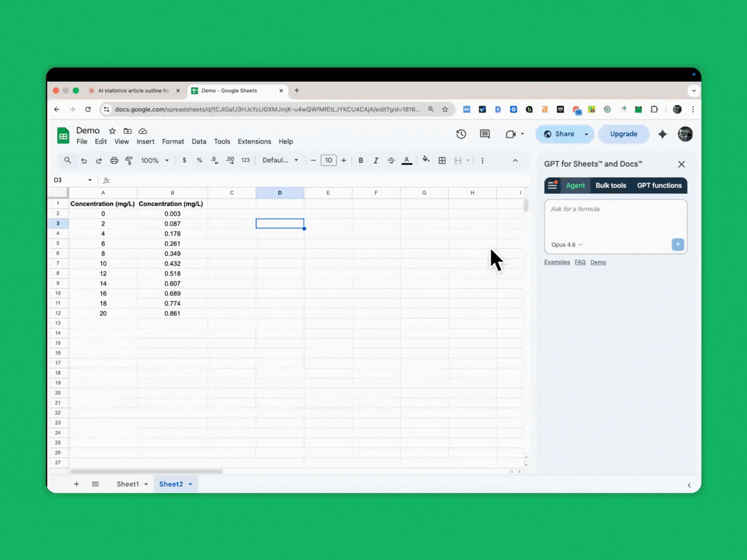Viewport: 747px width, 560px height.
Task: Toggle italic formatting
Action: click(376, 160)
